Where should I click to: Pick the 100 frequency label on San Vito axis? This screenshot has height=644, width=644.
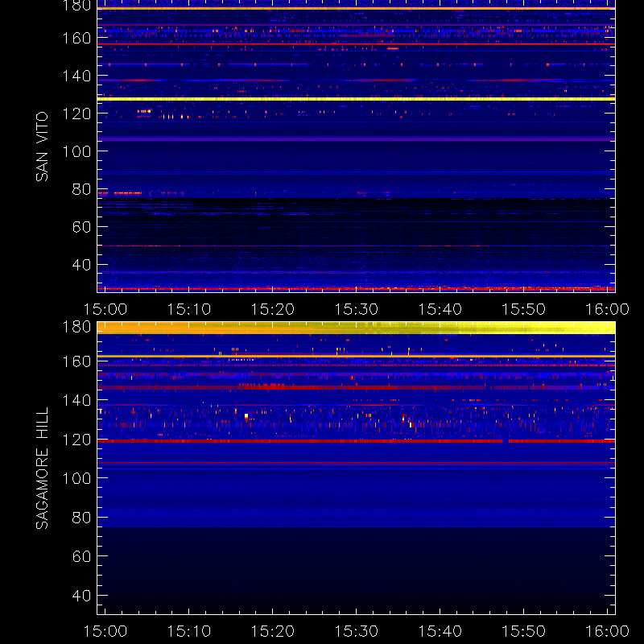coord(76,151)
